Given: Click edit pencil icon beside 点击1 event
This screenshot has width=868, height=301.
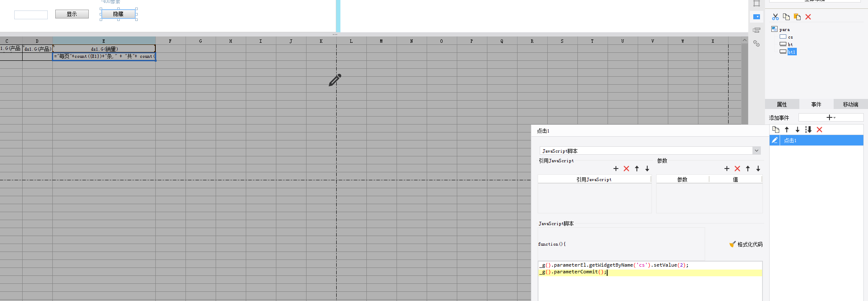Looking at the screenshot, I should 775,140.
